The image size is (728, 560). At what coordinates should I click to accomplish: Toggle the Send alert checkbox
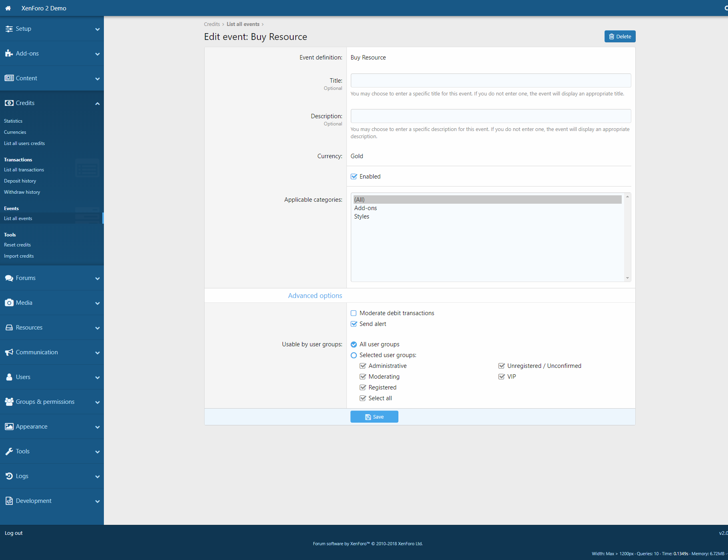click(x=354, y=324)
